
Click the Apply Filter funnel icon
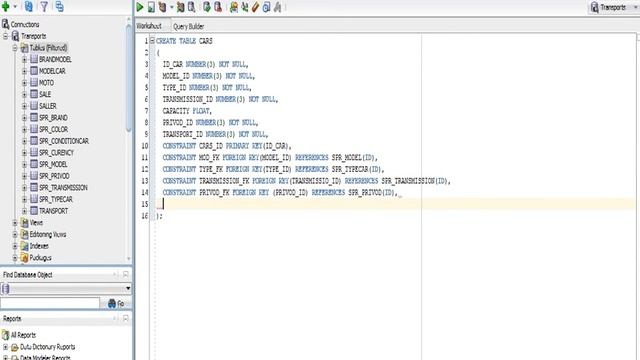coord(44,6)
